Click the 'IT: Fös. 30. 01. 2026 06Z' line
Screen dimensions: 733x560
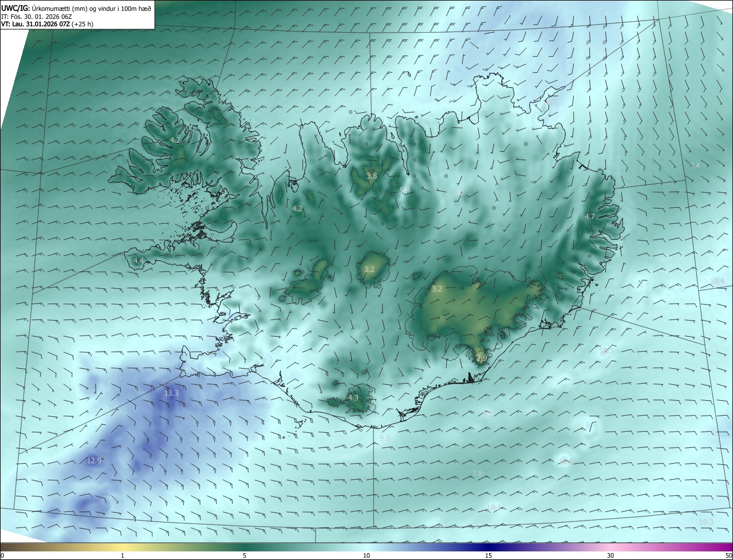point(37,17)
